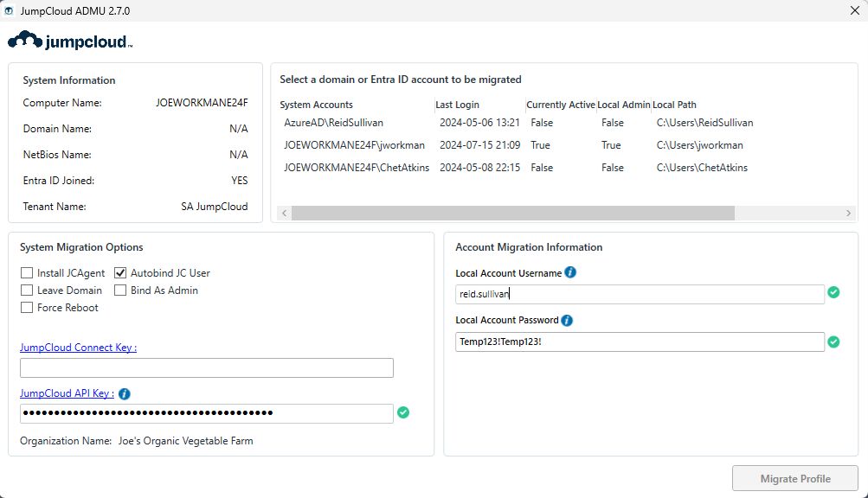Enable the Leave Domain checkbox

pos(27,290)
